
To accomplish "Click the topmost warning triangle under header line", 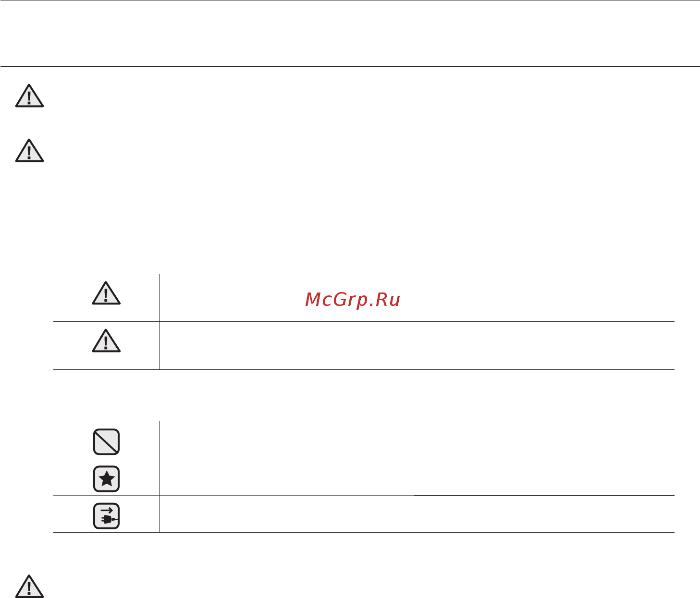I will [29, 96].
